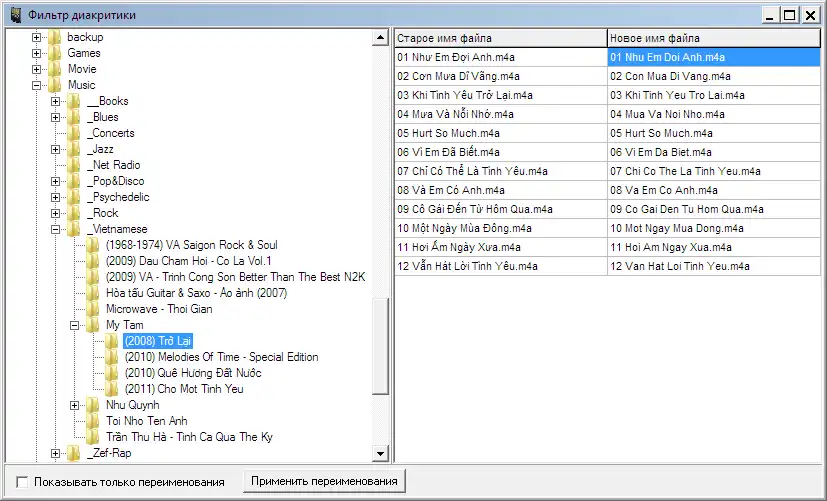Click new name '07 Chi Co The La Tinh Yeu.m4a'
The width and height of the screenshot is (827, 501).
tap(714, 171)
